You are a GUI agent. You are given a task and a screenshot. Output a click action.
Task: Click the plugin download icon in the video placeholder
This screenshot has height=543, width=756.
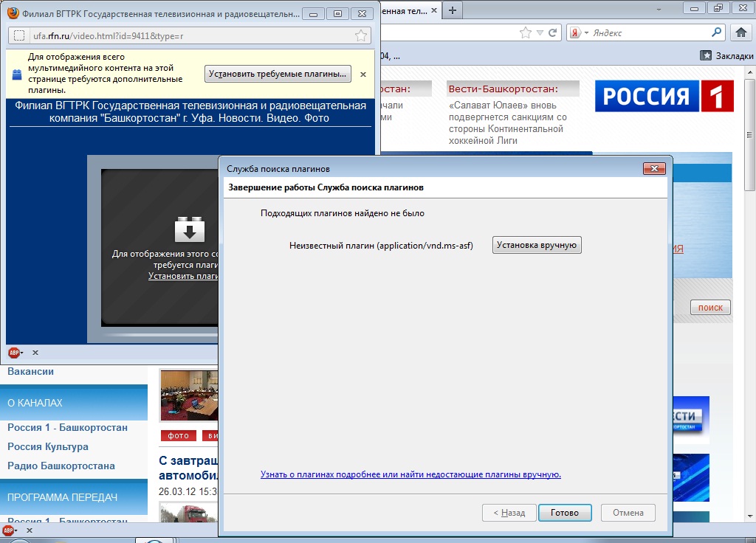click(189, 230)
